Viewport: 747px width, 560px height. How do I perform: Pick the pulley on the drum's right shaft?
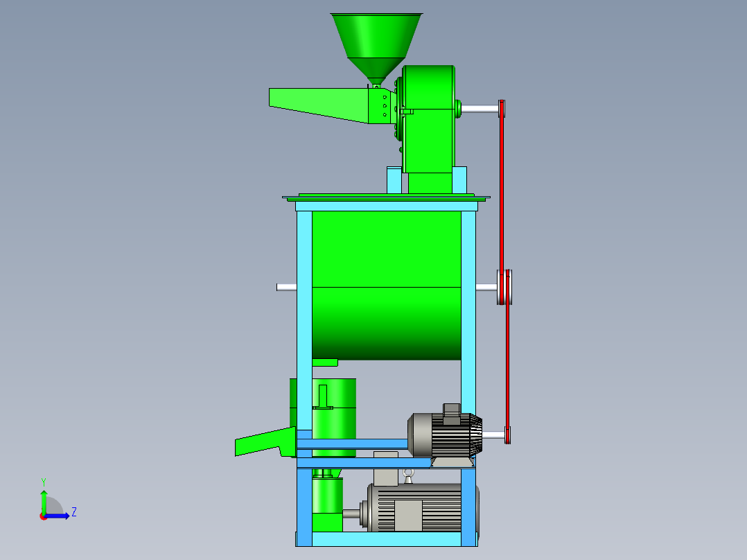(504, 287)
